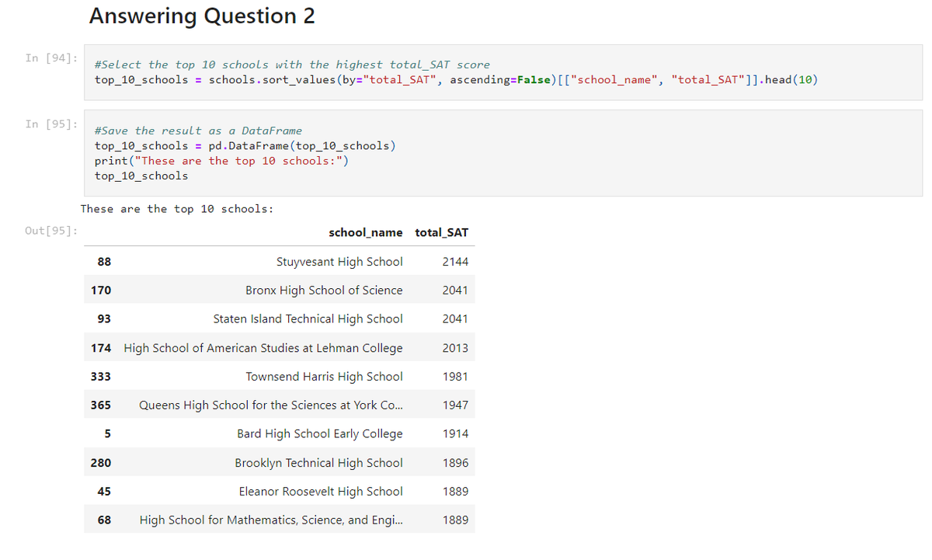
Task: Click Bard High School Early College cell
Action: tap(320, 434)
